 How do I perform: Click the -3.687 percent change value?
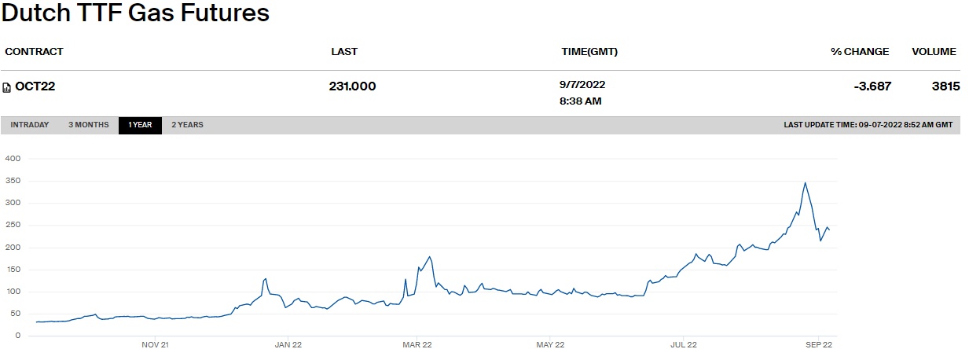tap(872, 86)
